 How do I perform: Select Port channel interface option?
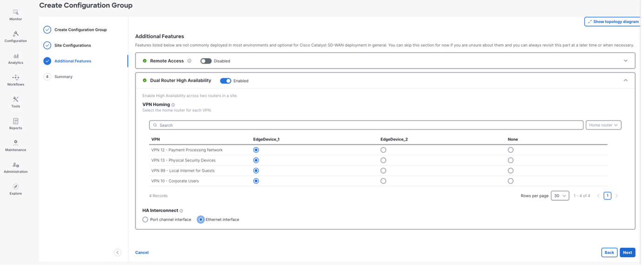point(145,220)
